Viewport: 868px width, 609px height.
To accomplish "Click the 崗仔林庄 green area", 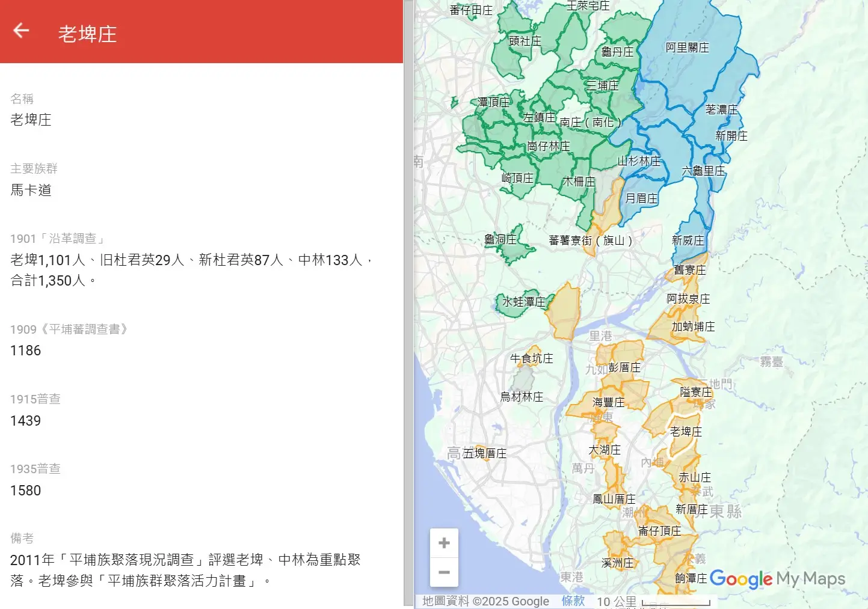I will coord(548,146).
